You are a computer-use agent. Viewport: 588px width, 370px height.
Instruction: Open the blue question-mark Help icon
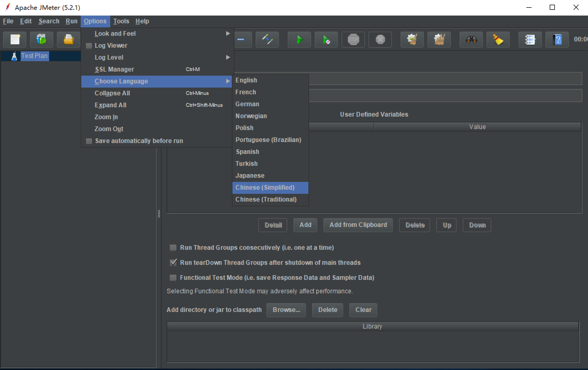point(557,40)
